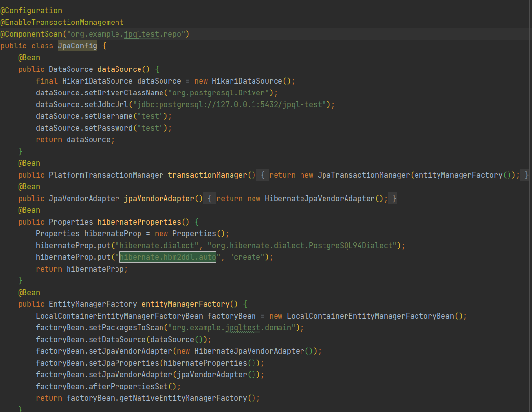Click the setPassword method call
Image resolution: width=532 pixels, height=412 pixels.
click(108, 128)
